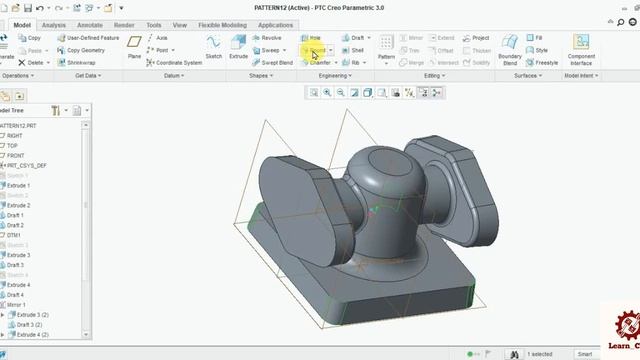
Task: Select the Fill surface tool
Action: click(x=534, y=38)
